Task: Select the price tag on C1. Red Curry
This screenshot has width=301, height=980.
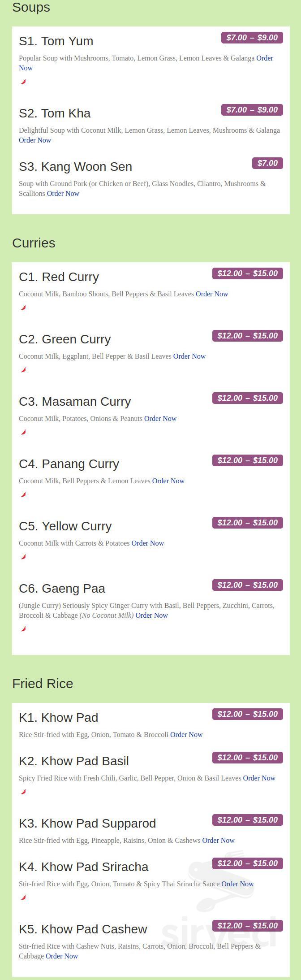Action: point(247,273)
